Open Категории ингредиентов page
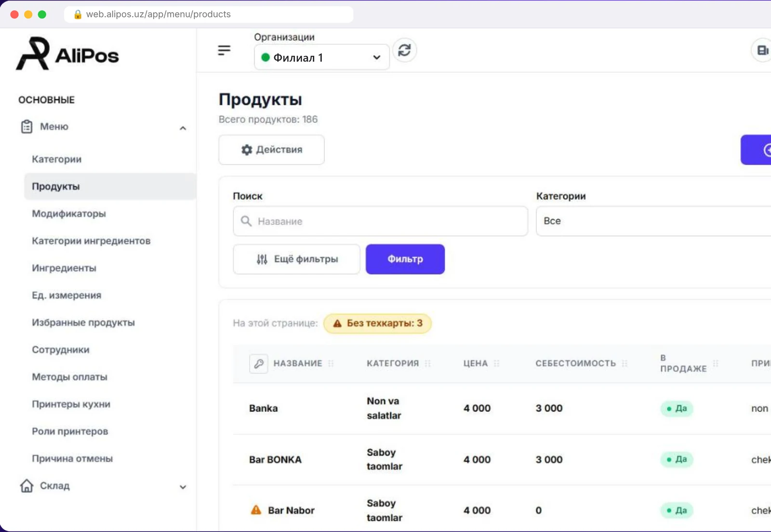 pos(91,241)
